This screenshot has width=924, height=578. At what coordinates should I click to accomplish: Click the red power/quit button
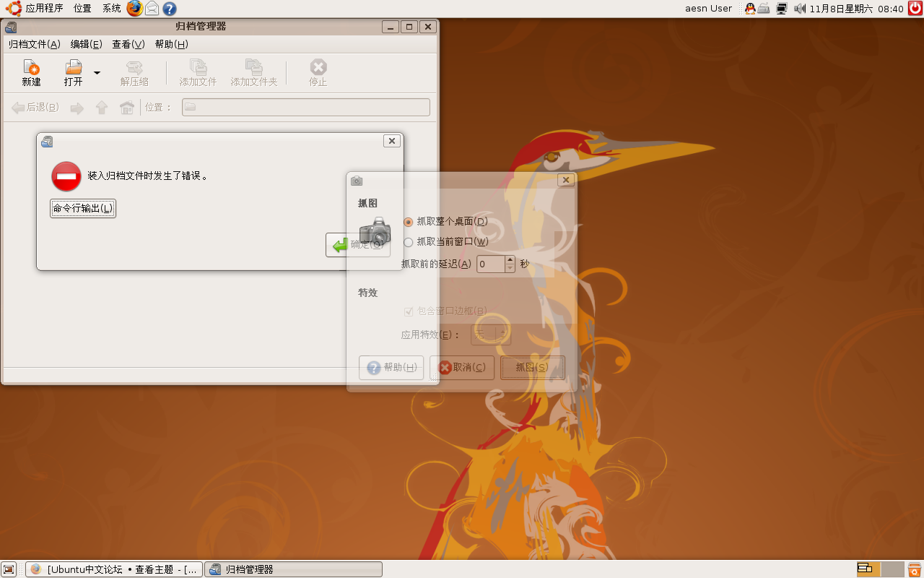[x=915, y=9]
